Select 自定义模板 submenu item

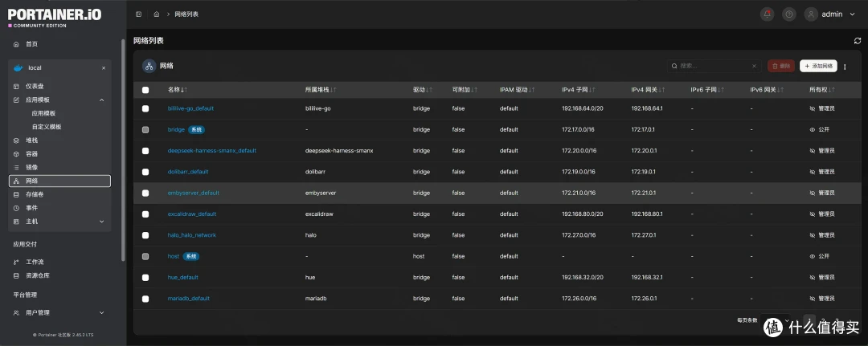(47, 127)
